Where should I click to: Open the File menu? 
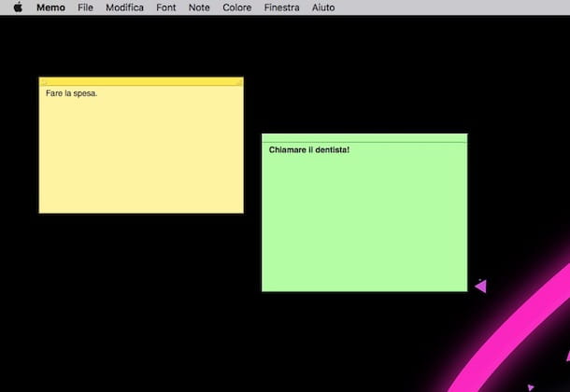click(x=85, y=7)
